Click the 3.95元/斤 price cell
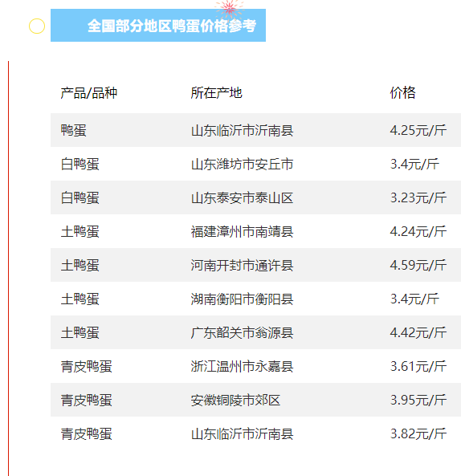This screenshot has width=461, height=476. 418,400
